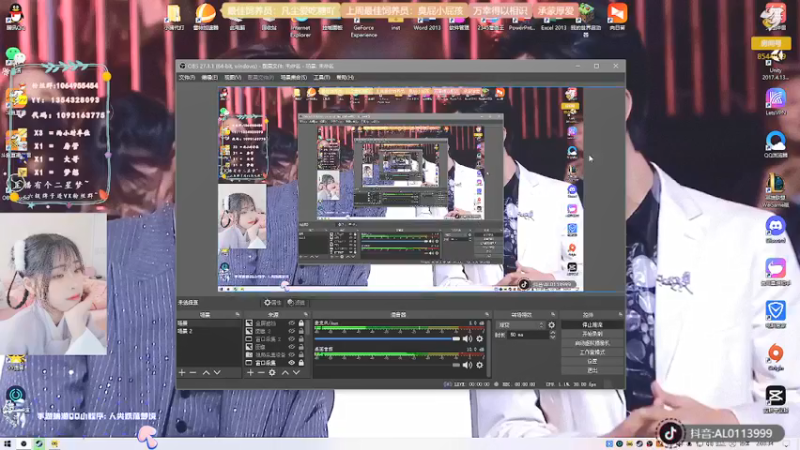
Task: Remove selected source with minus icon
Action: [261, 373]
